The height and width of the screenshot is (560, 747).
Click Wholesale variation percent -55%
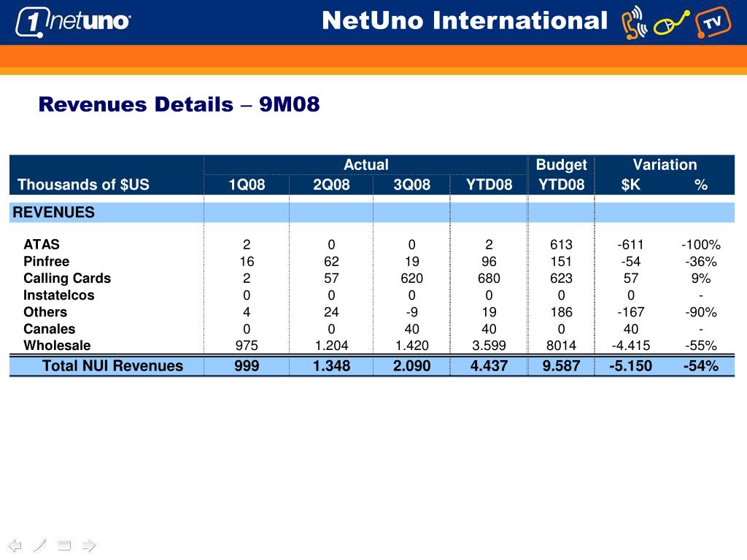pos(701,345)
